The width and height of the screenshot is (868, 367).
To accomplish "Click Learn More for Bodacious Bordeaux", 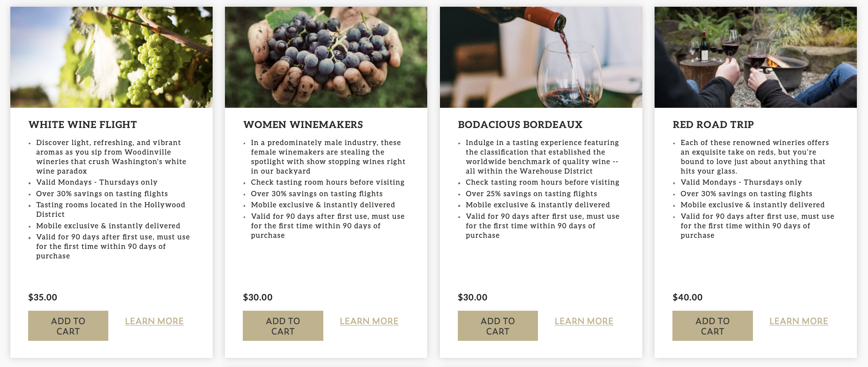I will click(x=584, y=321).
